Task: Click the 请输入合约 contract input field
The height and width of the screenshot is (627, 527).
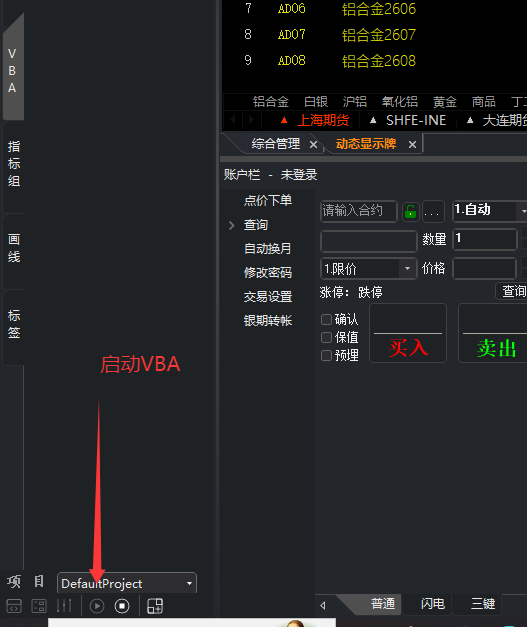Action: pos(359,211)
